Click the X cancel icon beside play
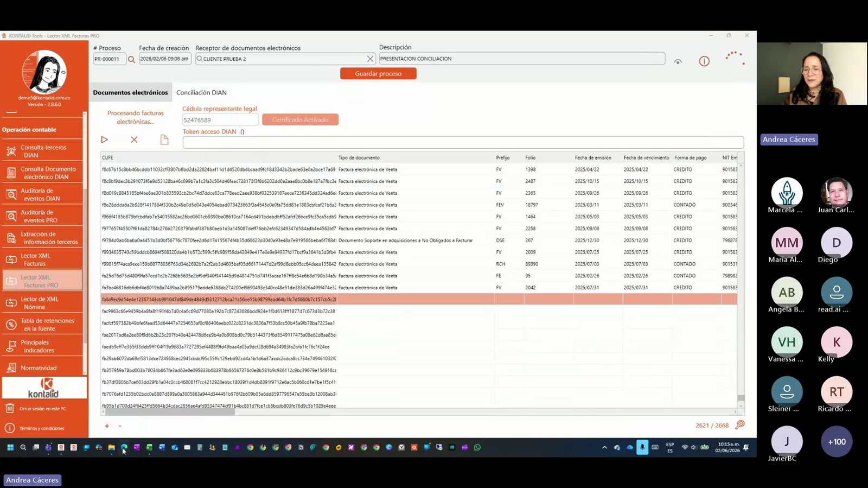 [134, 140]
